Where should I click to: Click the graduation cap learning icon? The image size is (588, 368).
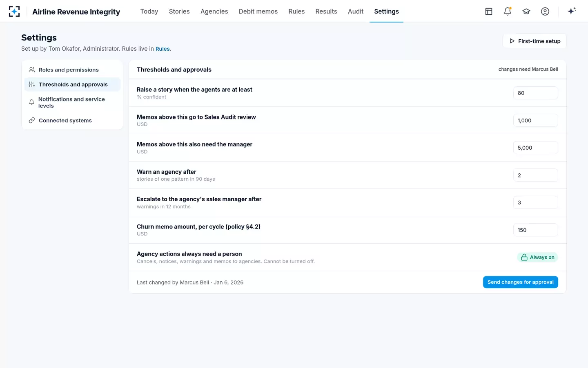526,11
